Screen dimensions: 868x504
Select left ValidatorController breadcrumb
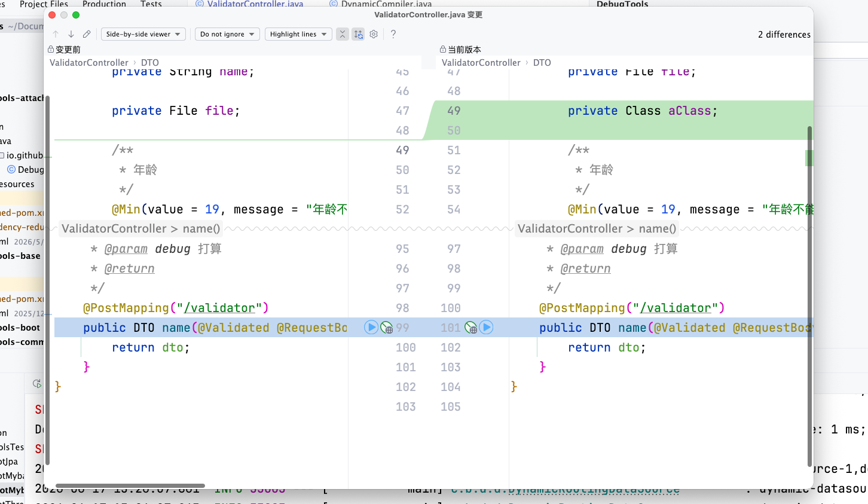click(89, 62)
